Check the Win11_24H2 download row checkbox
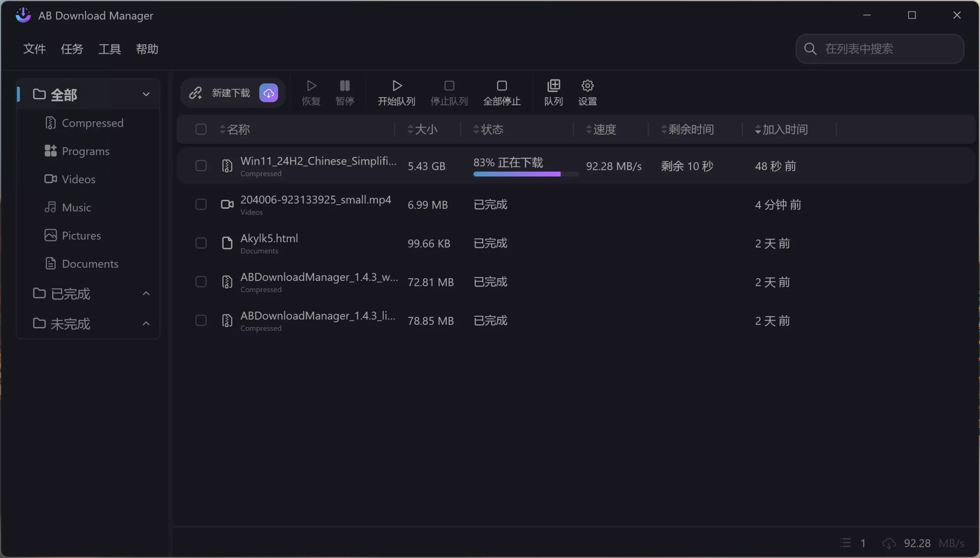Image resolution: width=980 pixels, height=558 pixels. tap(200, 166)
